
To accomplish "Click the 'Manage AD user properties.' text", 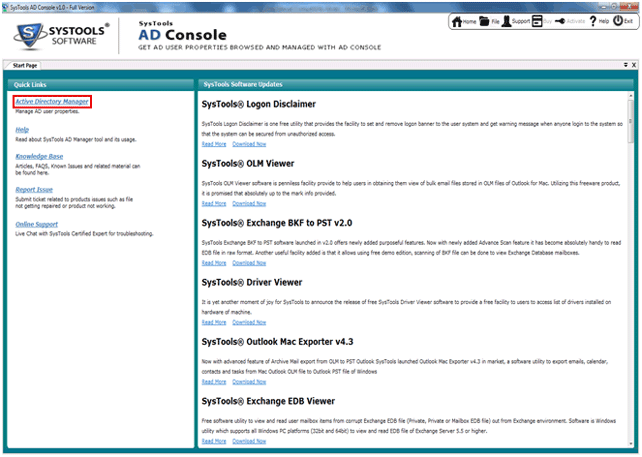I will 47,111.
